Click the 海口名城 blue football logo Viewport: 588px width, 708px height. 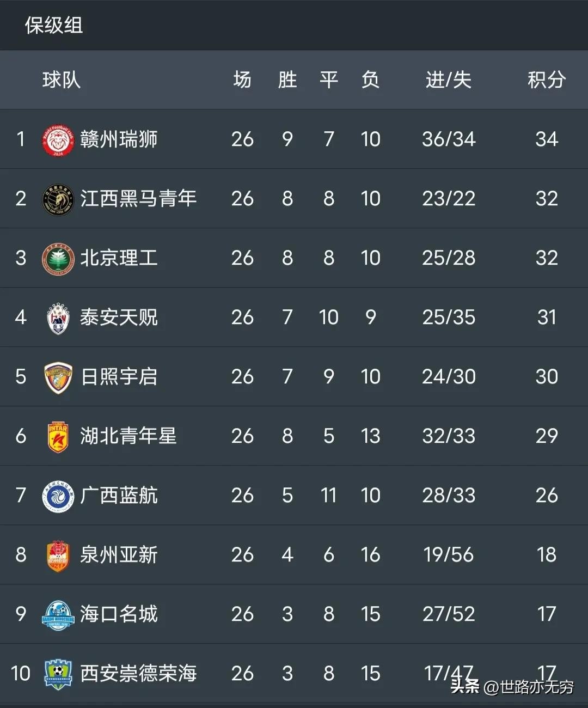pyautogui.click(x=58, y=614)
